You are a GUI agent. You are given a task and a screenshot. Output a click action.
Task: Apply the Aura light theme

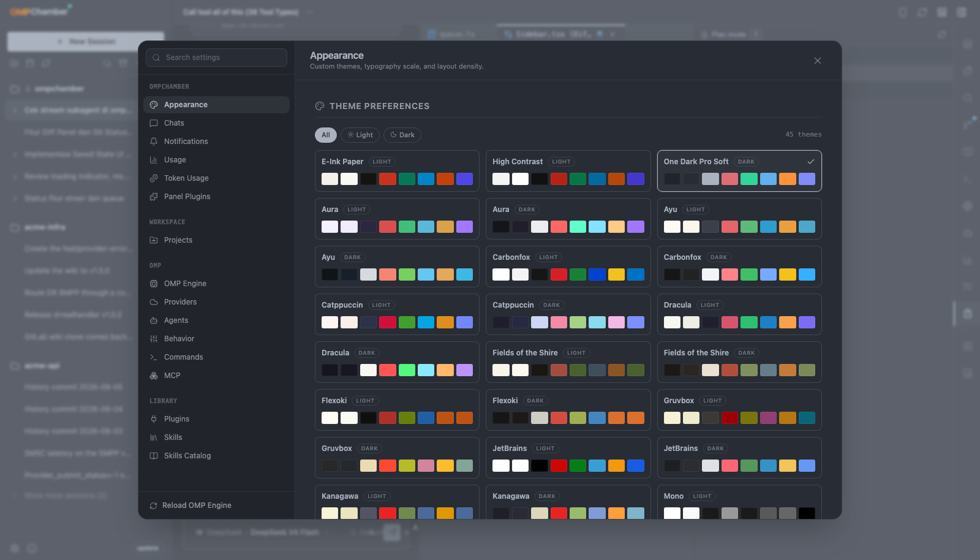point(397,219)
